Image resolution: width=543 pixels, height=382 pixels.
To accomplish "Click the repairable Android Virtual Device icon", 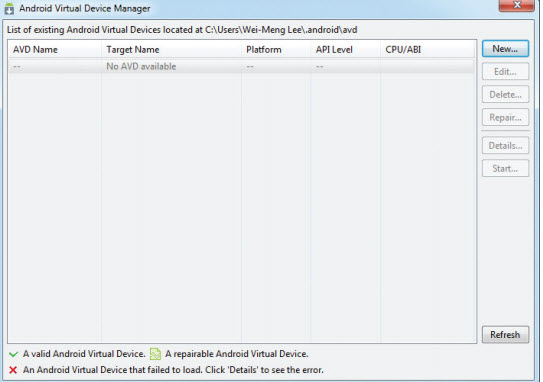I will click(x=155, y=354).
